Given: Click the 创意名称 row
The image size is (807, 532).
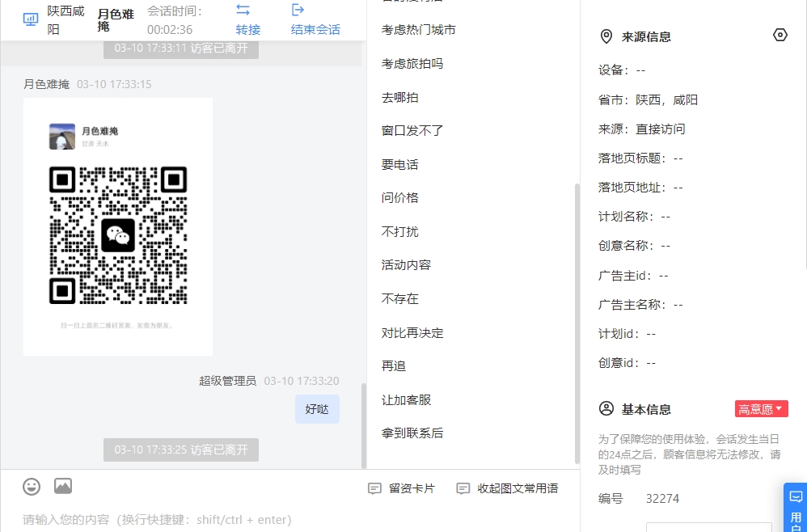Looking at the screenshot, I should pyautogui.click(x=634, y=246).
